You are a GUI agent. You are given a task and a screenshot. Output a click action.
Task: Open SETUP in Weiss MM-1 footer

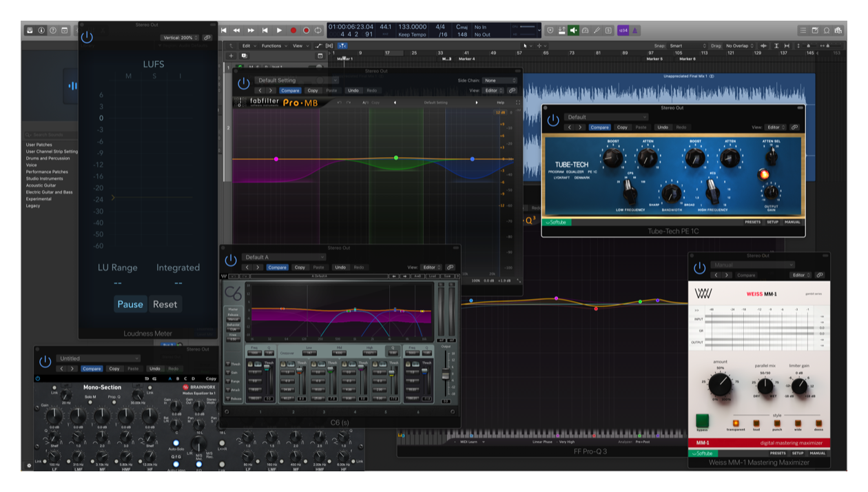797,453
